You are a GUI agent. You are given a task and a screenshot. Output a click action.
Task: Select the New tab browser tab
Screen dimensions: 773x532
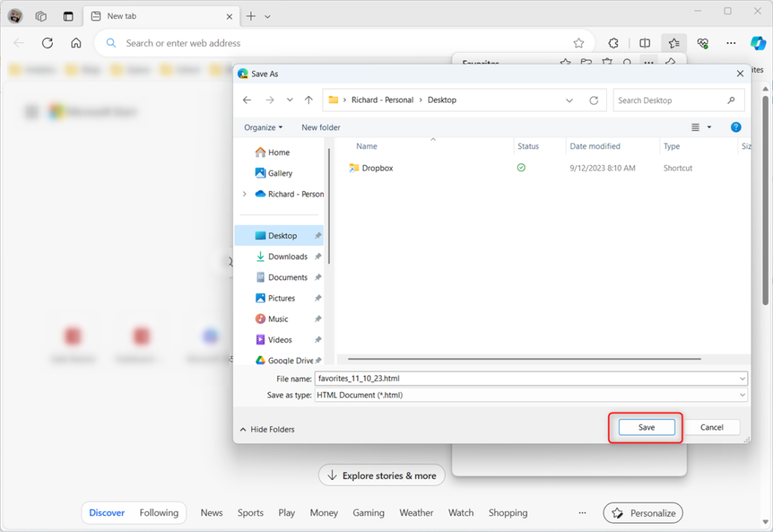click(162, 17)
